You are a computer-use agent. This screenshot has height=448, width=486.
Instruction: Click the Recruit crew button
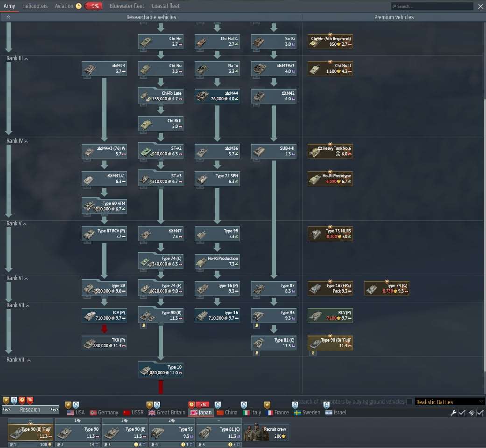pos(267,433)
